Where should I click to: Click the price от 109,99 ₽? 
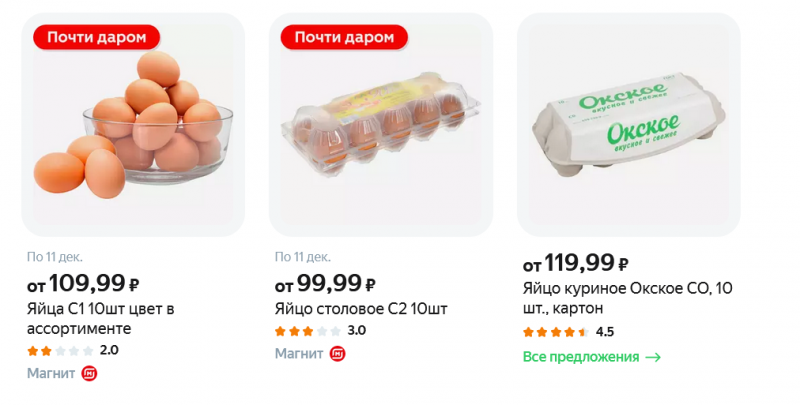coord(83,284)
